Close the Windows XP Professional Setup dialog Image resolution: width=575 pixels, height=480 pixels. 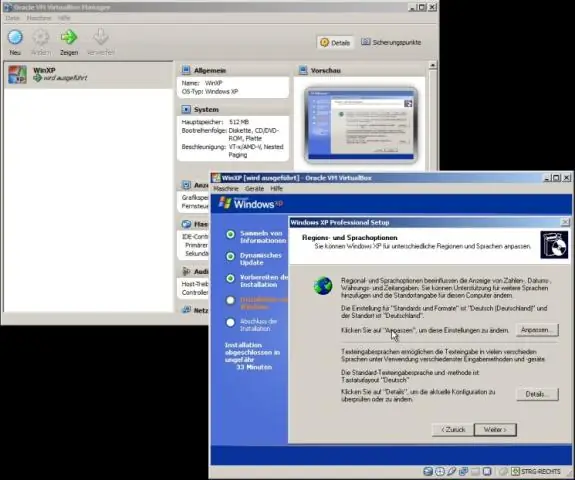point(565,222)
